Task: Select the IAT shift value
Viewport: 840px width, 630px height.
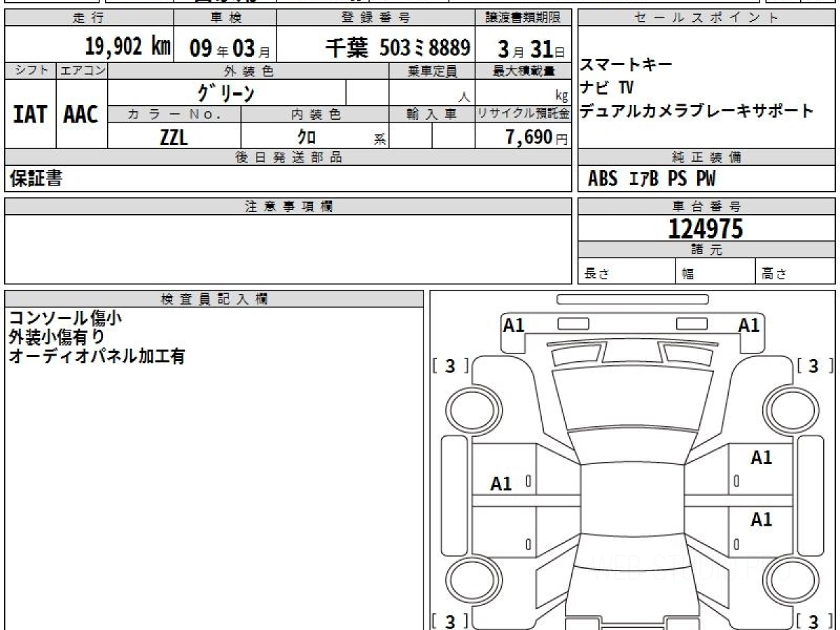Action: pyautogui.click(x=30, y=114)
